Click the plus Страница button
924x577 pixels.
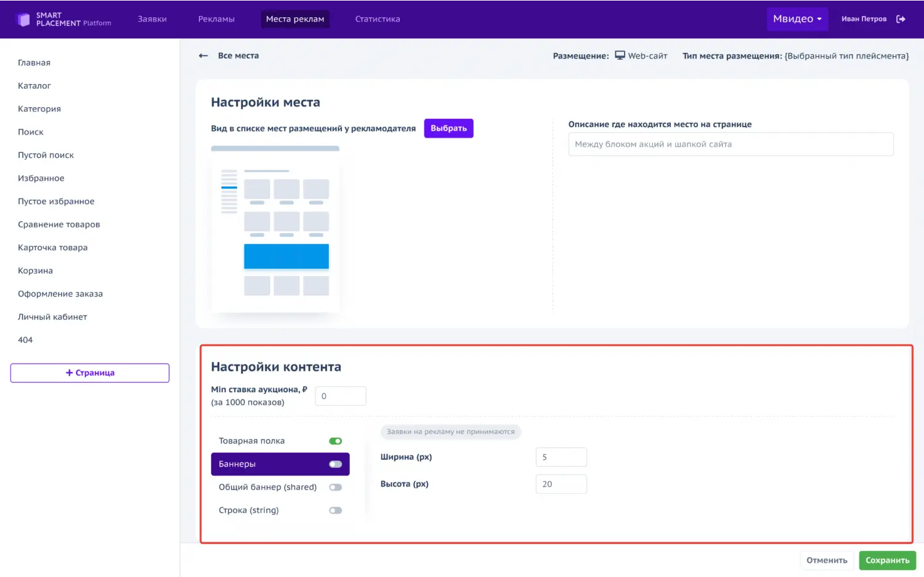(x=90, y=373)
